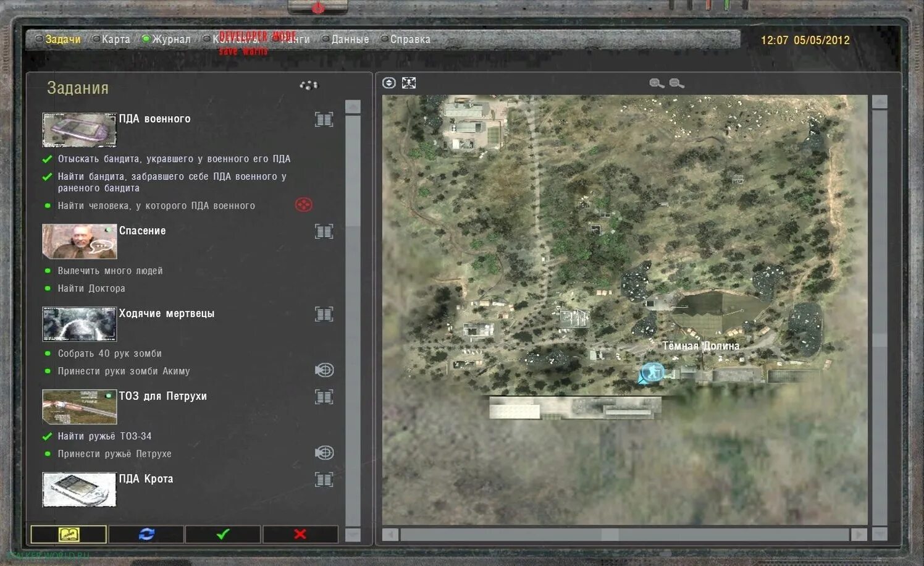Click the quest title ПДА Крота
Image resolution: width=924 pixels, height=566 pixels.
point(146,479)
